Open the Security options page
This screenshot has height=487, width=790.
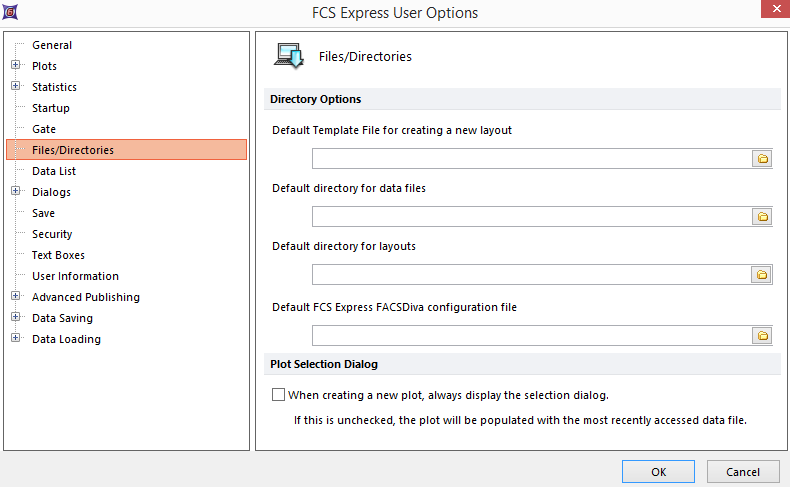tap(52, 234)
